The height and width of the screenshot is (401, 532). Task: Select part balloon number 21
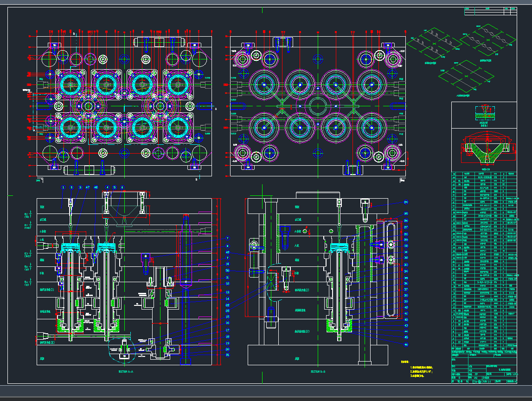227,355
